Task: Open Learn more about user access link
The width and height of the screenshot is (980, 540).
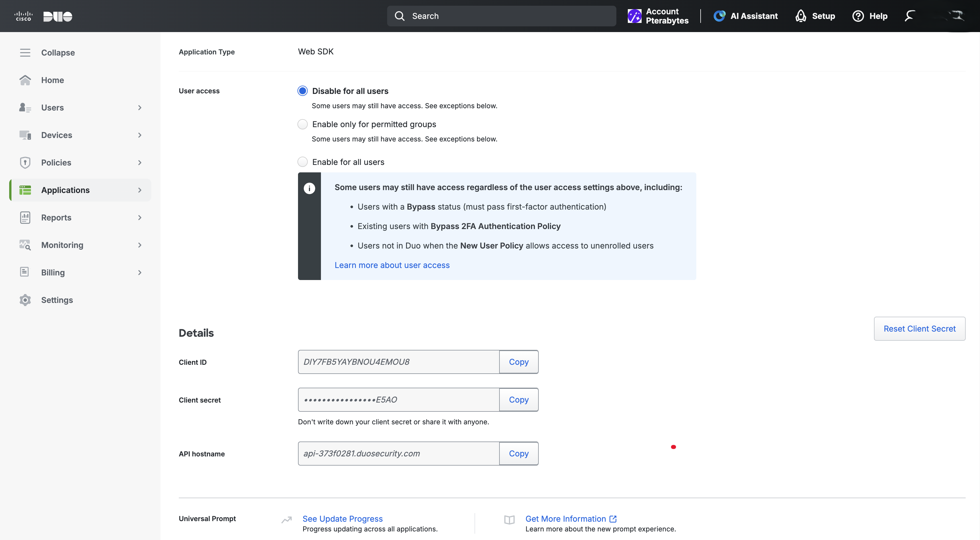Action: point(392,265)
